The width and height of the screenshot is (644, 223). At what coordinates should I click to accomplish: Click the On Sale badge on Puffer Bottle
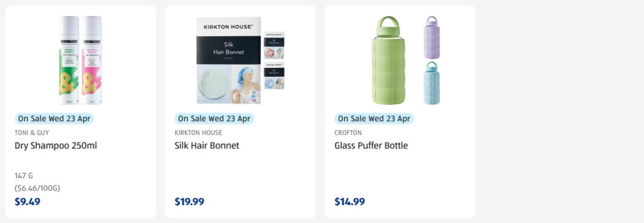[374, 119]
